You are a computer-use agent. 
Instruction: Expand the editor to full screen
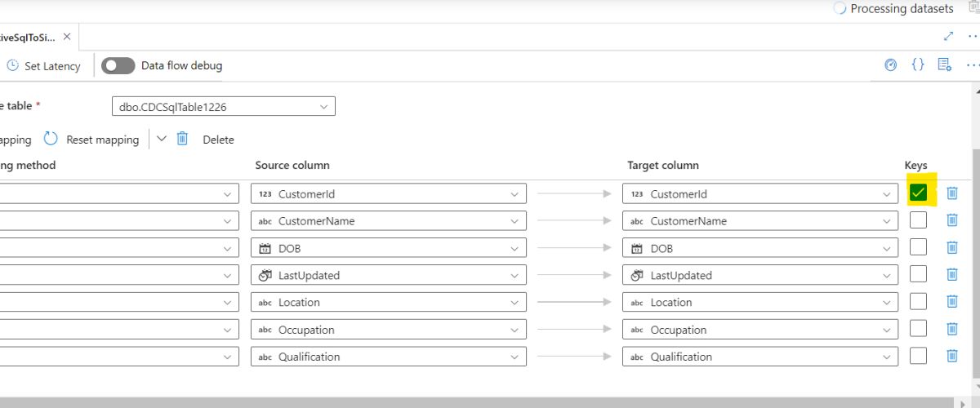pos(948,37)
